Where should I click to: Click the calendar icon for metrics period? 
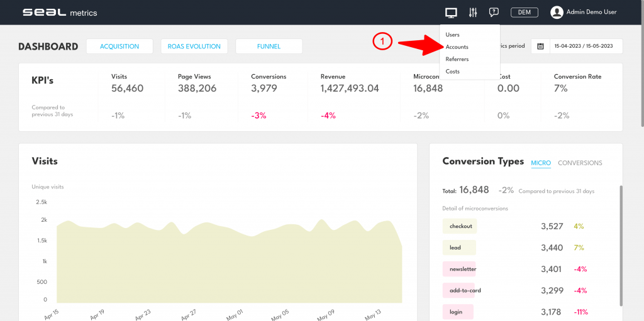point(540,46)
